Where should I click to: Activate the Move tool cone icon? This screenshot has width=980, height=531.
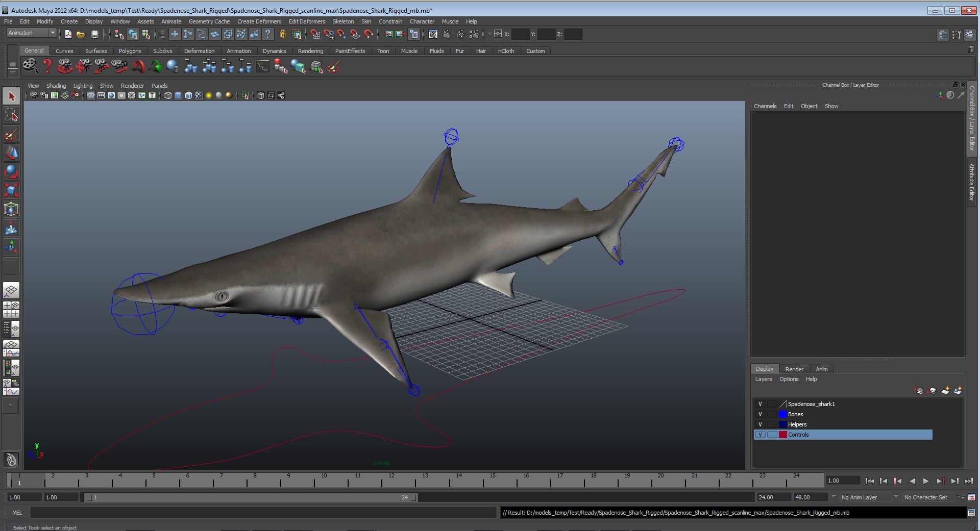[x=11, y=153]
